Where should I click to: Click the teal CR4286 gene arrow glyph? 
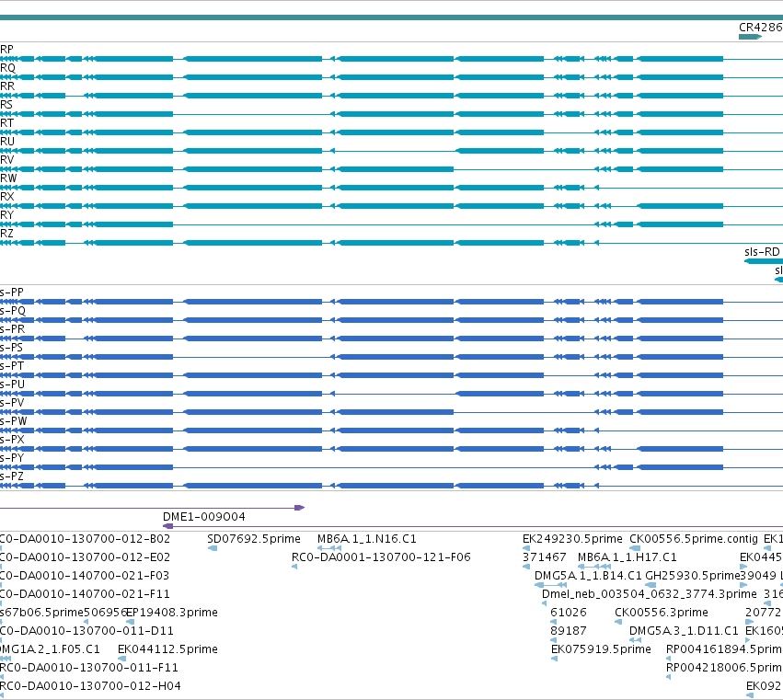[x=750, y=37]
